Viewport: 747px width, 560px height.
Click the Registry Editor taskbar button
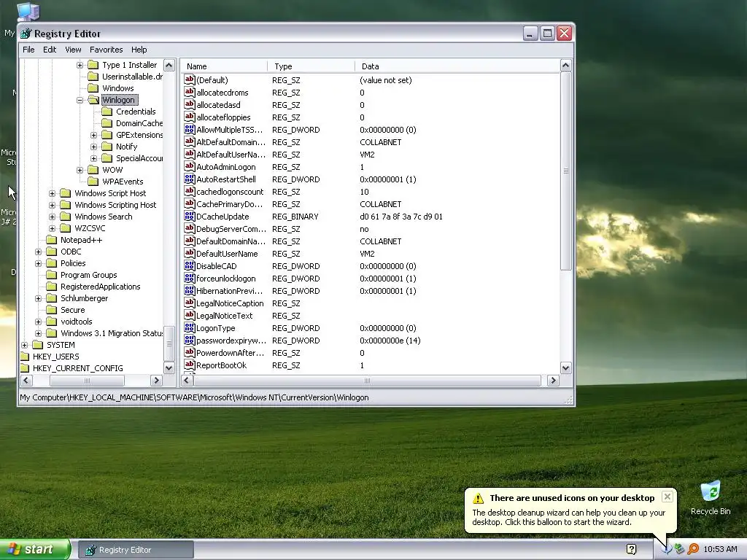tap(136, 550)
